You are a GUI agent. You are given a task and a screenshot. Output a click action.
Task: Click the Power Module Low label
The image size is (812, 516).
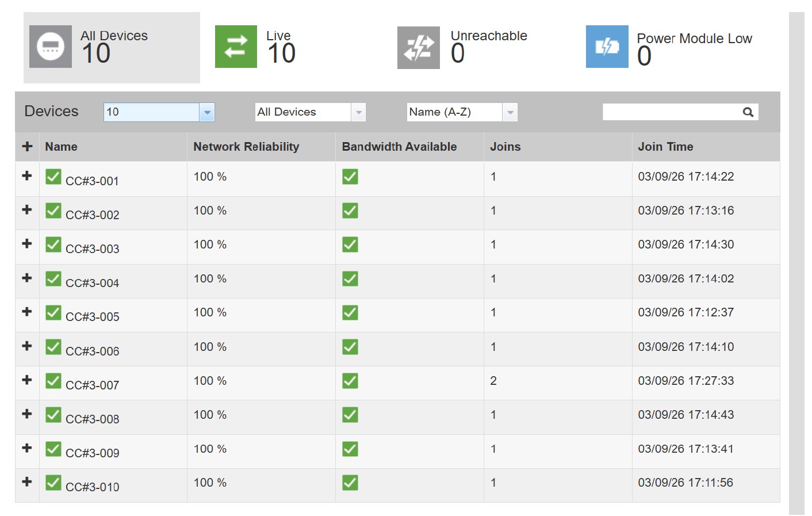point(694,39)
